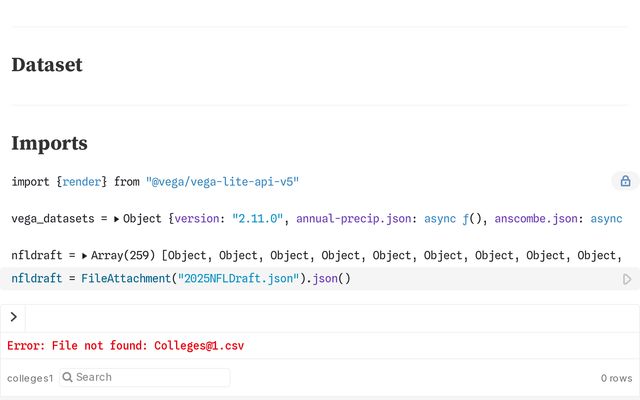The width and height of the screenshot is (640, 400).
Task: Open the @vega/vega-lite-api-v5 import link
Action: click(x=222, y=181)
